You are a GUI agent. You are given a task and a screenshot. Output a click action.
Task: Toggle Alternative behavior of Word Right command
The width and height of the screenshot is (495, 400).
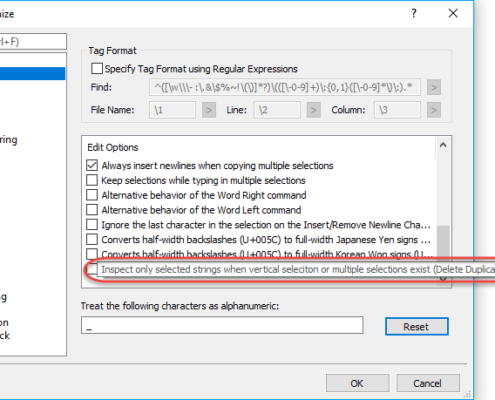coord(92,195)
